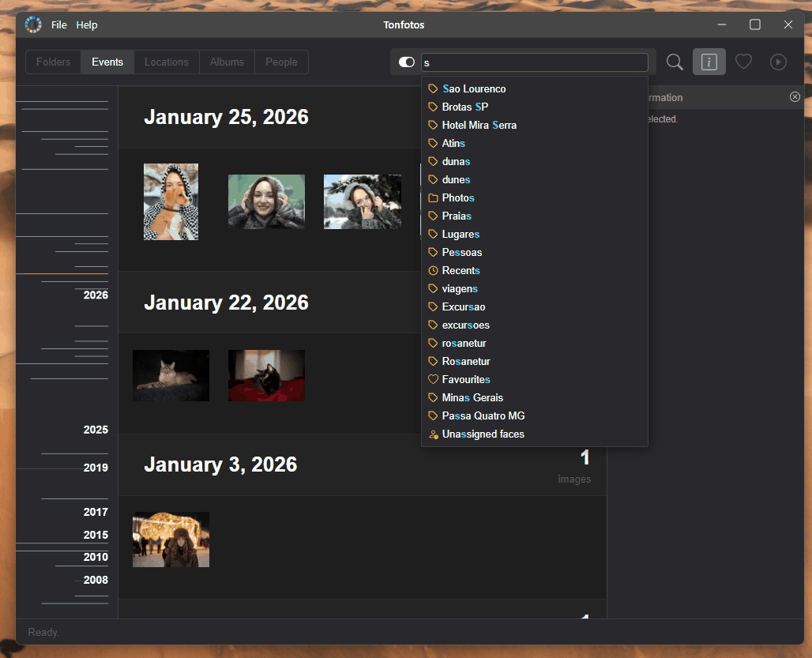Screen dimensions: 812x658
Task: Select the Favourites suggestion
Action: click(535, 379)
